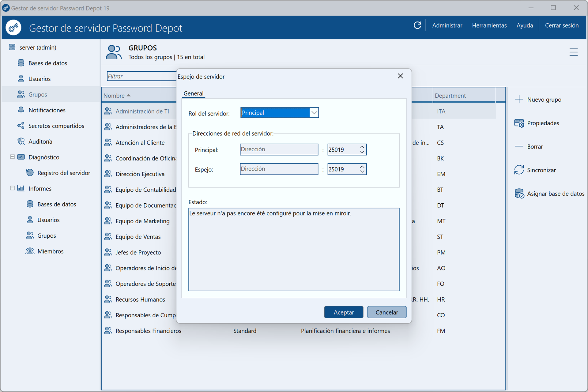Image resolution: width=588 pixels, height=392 pixels.
Task: Click the Miembros icon in Informes
Action: click(x=30, y=251)
